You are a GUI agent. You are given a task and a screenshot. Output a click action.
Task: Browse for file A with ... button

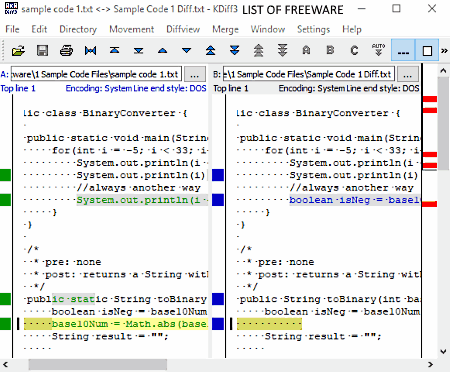tap(195, 74)
